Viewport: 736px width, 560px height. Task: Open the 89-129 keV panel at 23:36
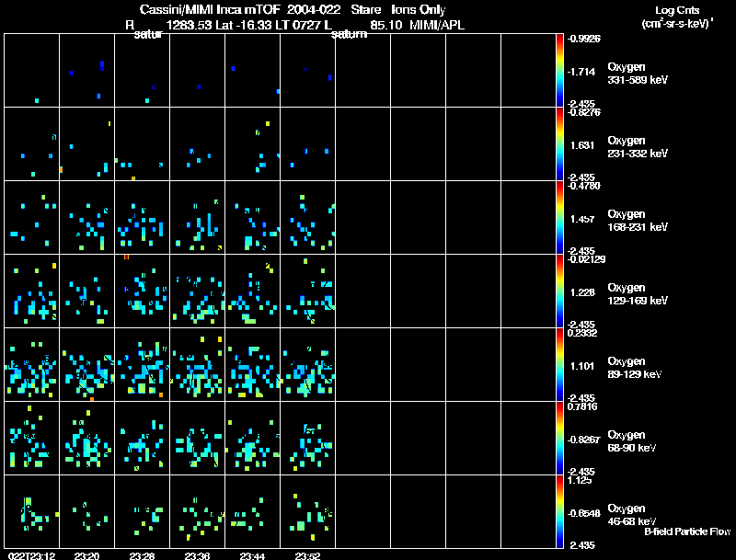(197, 364)
